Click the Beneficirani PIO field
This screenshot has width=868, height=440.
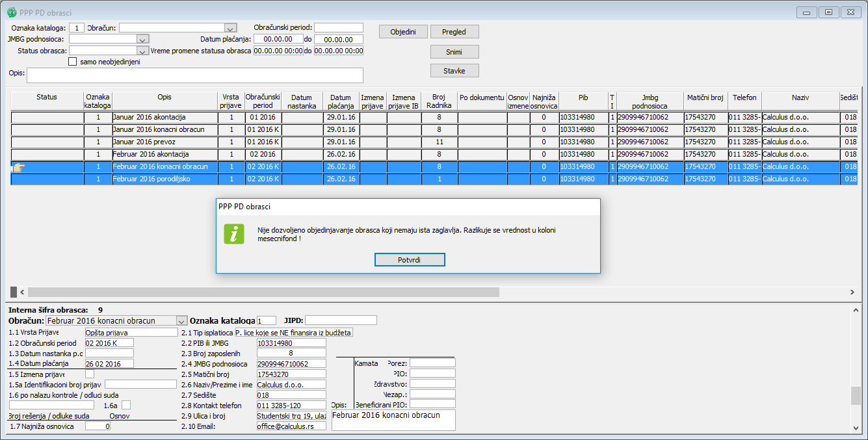click(432, 404)
